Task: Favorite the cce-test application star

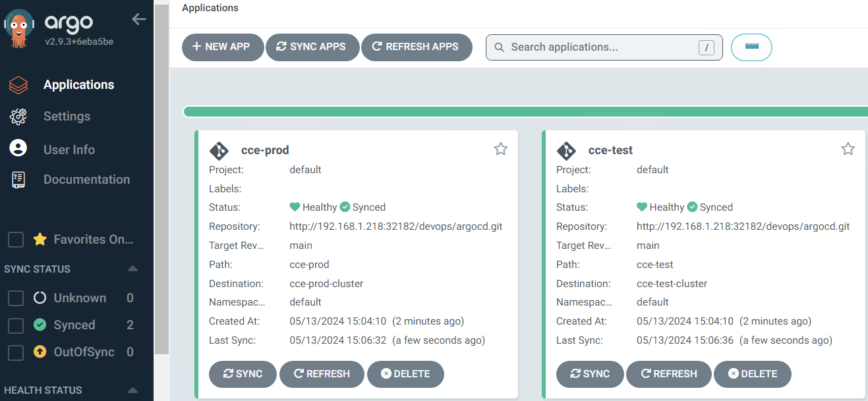Action: pos(848,149)
